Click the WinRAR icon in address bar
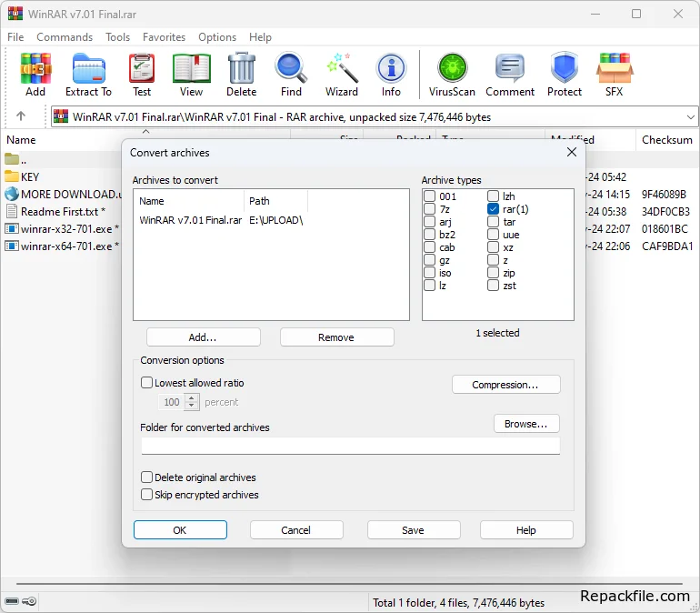Image resolution: width=700 pixels, height=613 pixels. pyautogui.click(x=61, y=116)
